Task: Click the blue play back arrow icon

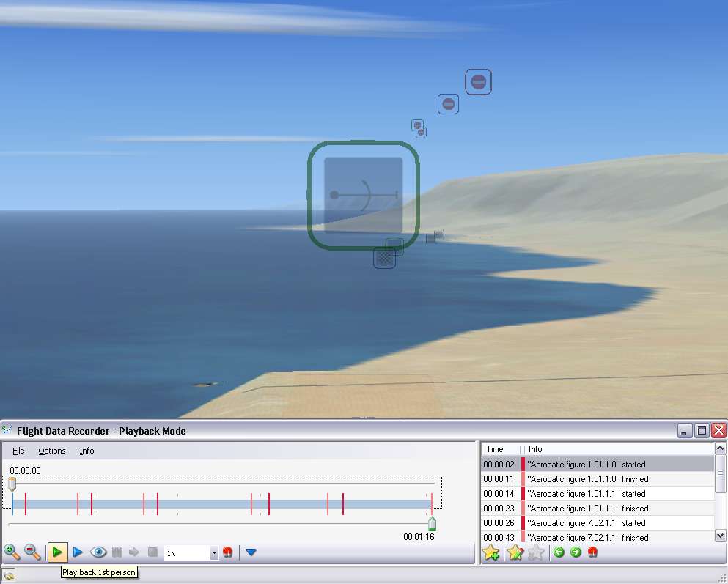Action: point(78,552)
